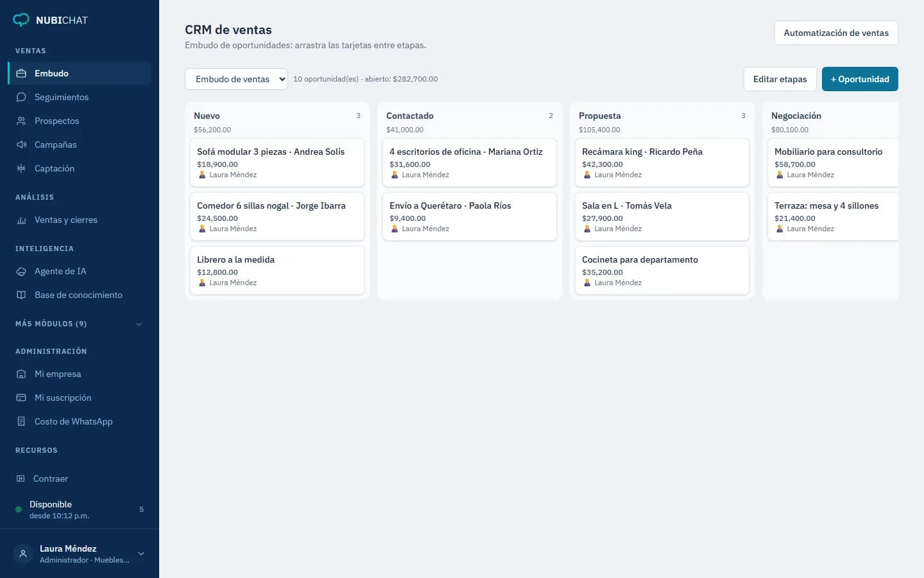
Task: Open the Comedor 6 sillas nogal card
Action: click(x=277, y=216)
